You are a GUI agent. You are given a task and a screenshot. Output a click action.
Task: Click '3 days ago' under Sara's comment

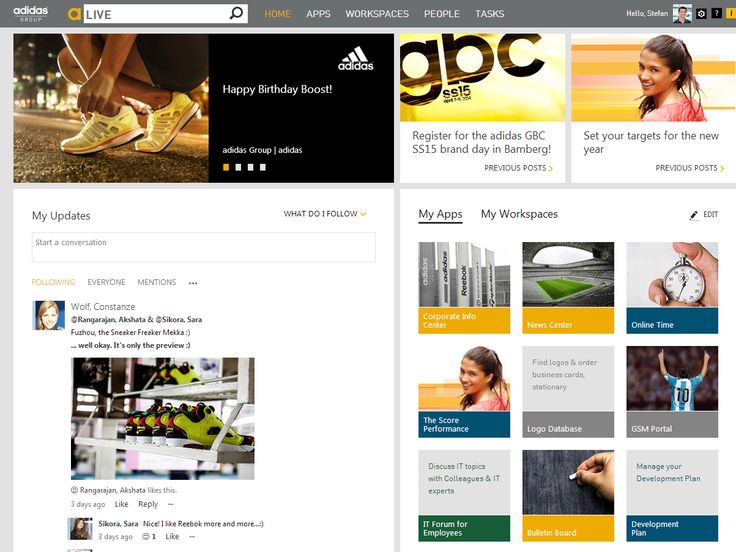pos(115,536)
